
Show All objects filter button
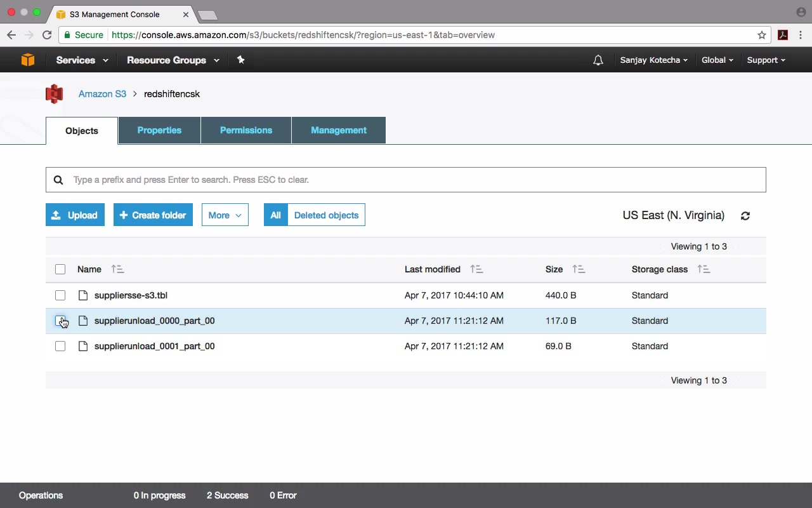276,215
